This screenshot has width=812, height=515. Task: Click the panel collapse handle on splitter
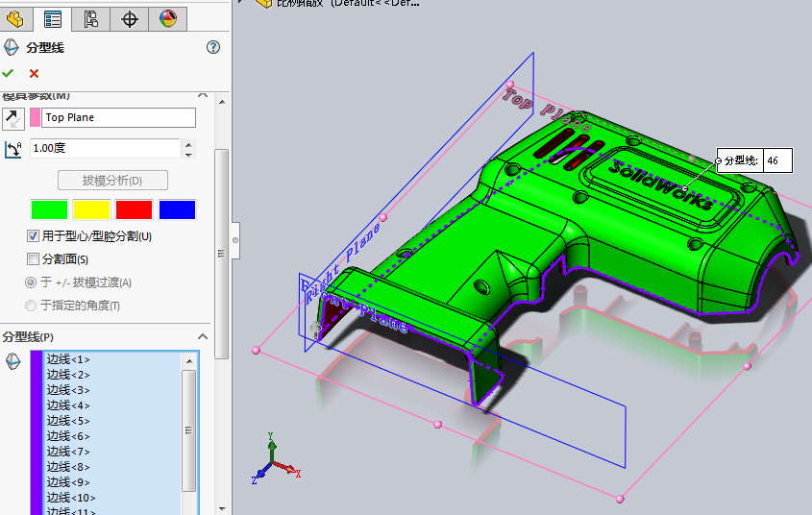pos(235,240)
